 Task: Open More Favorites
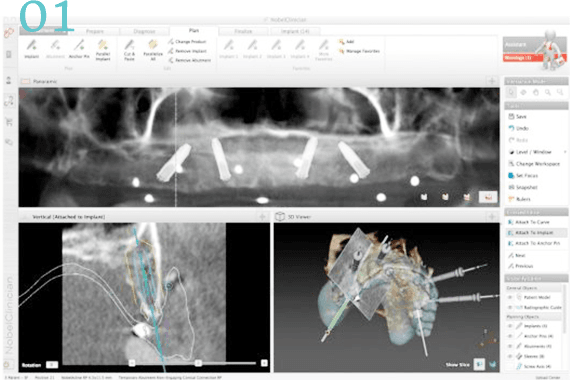pos(324,50)
